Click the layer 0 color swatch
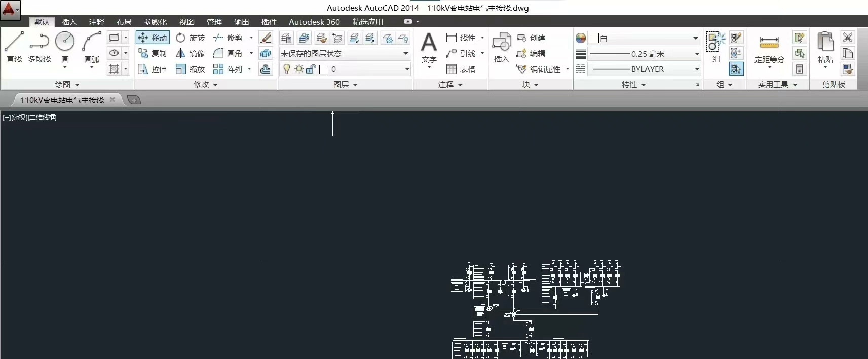Screen dimensions: 868x359 point(324,69)
